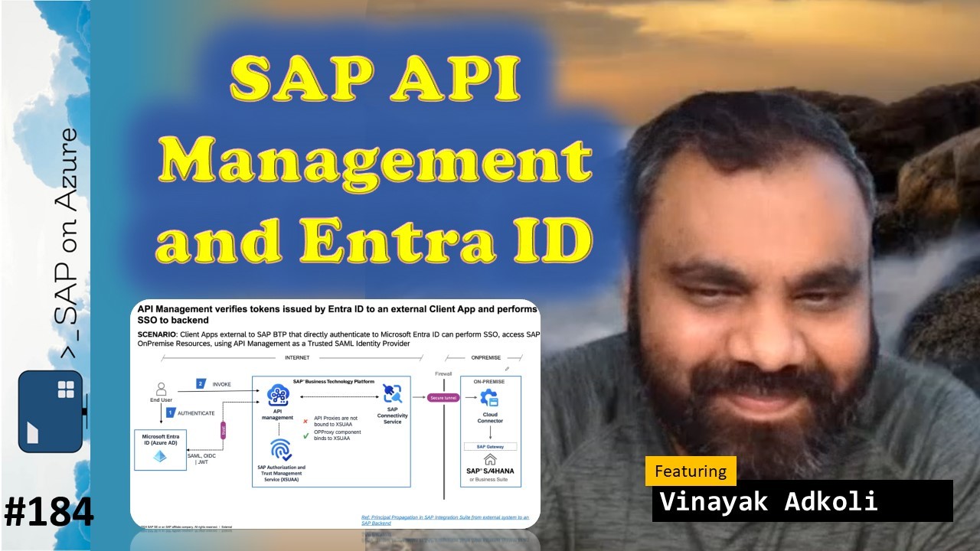Screen dimensions: 980x551
Task: Select the Cloud Connector gear icon
Action: click(488, 398)
